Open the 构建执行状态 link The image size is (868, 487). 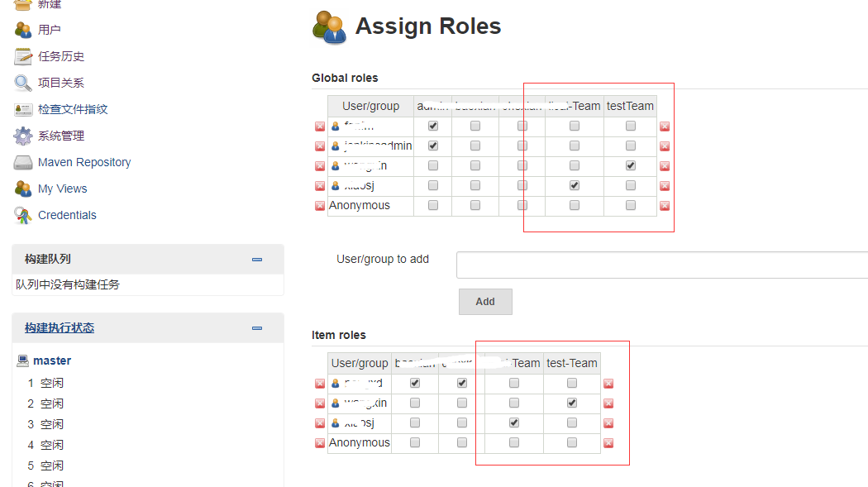point(60,327)
